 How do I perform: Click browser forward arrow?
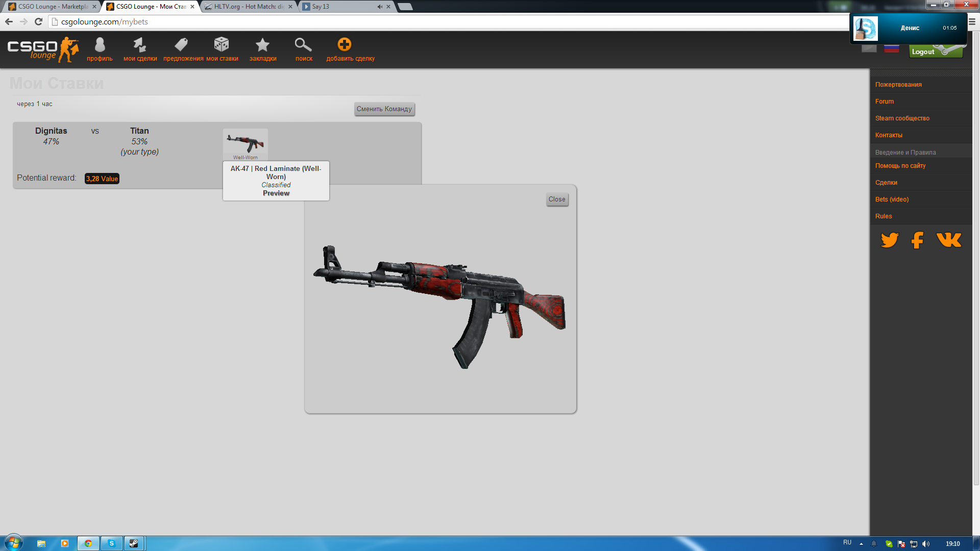pyautogui.click(x=23, y=21)
